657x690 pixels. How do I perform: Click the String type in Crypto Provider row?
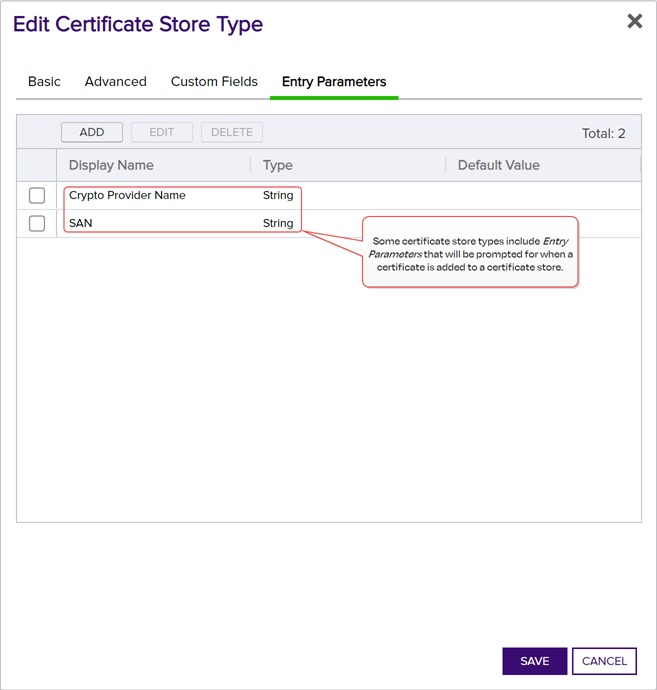[278, 196]
